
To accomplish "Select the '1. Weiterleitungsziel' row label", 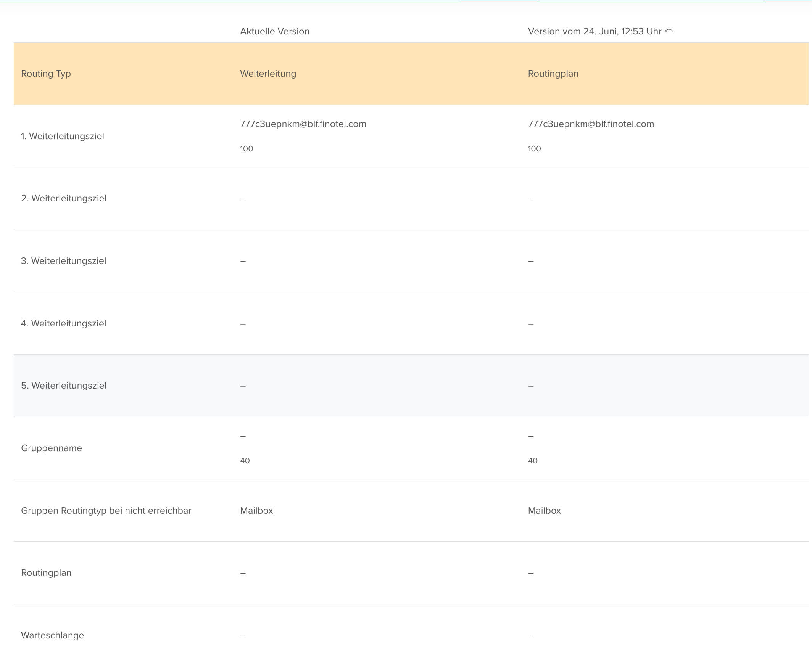I will click(62, 136).
